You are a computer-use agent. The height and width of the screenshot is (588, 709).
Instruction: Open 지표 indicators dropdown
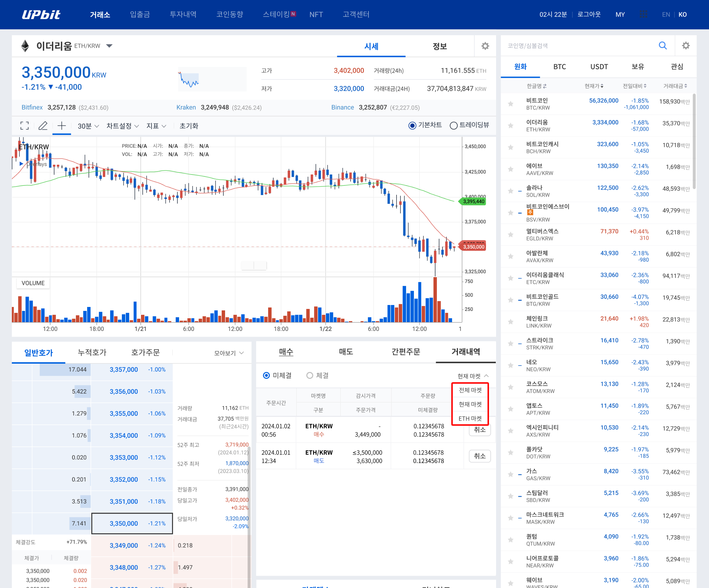click(156, 126)
